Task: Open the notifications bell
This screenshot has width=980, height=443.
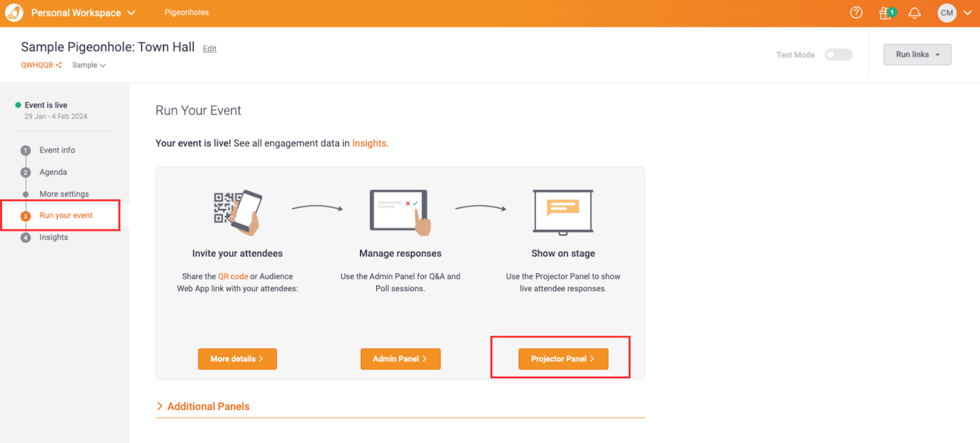Action: coord(914,13)
